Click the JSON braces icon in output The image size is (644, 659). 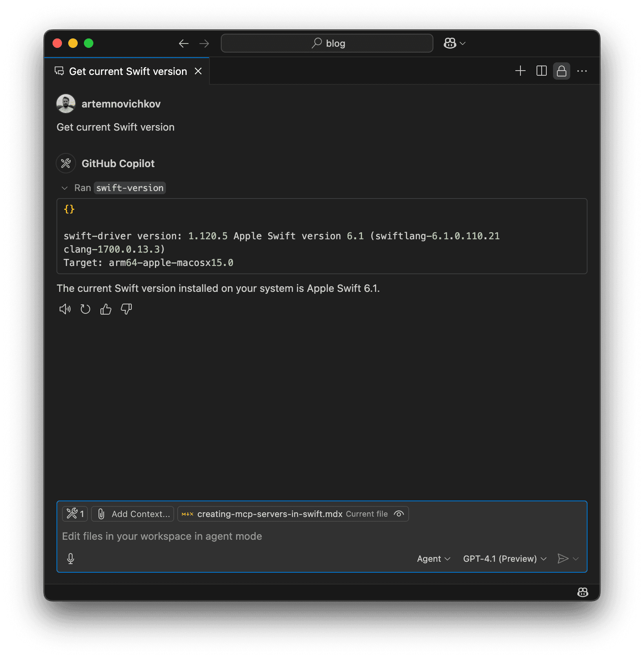(x=69, y=209)
